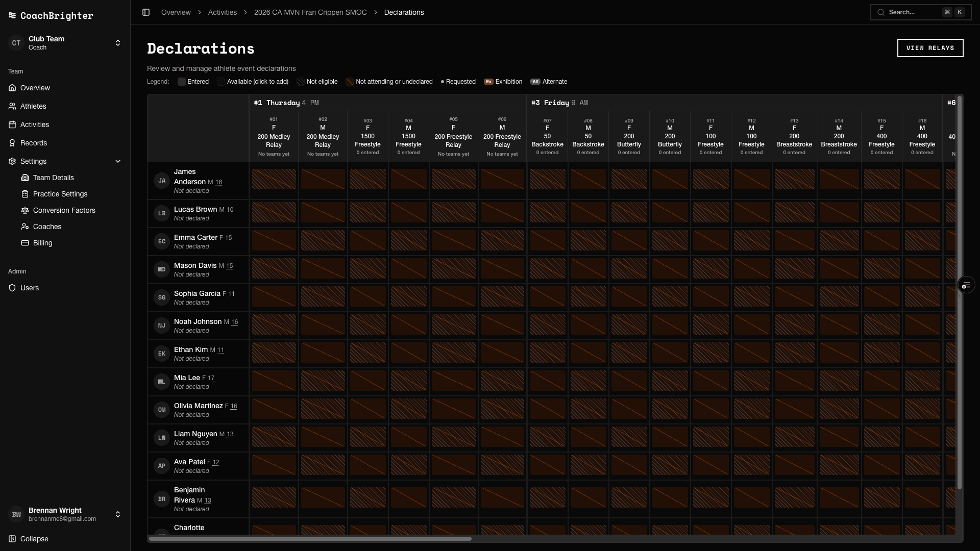Open Lucas Brown's athlete row
The image size is (980, 551).
(198, 213)
